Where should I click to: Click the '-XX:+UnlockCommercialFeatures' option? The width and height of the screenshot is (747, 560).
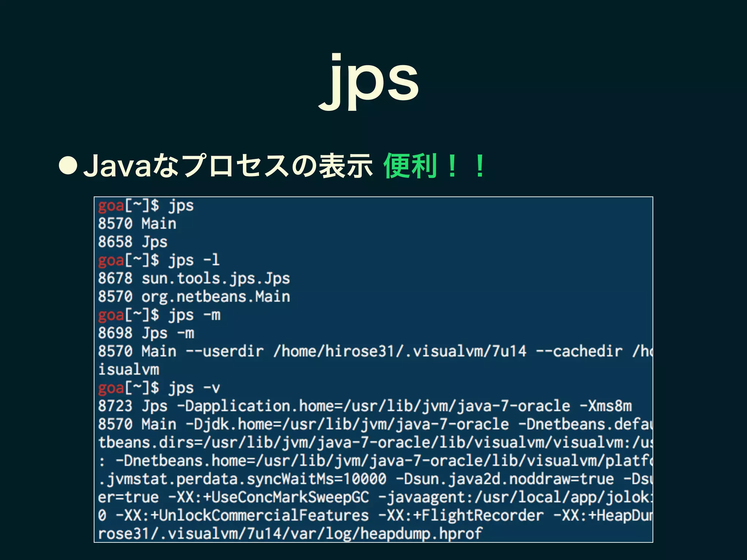(x=242, y=516)
